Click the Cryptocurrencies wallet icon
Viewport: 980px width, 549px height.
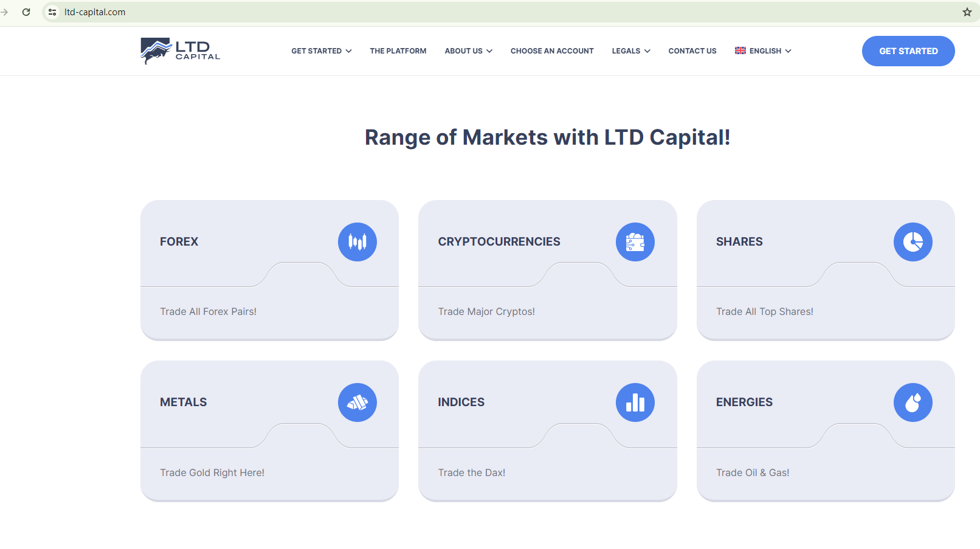[x=635, y=242]
